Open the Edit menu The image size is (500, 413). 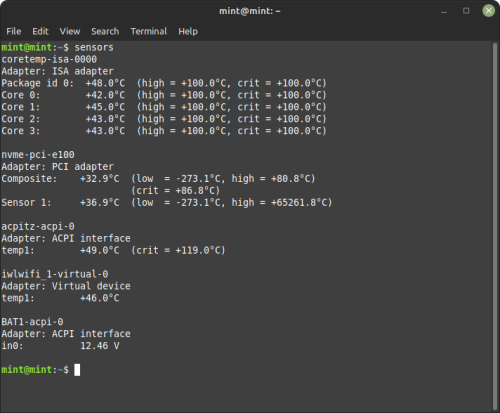click(40, 31)
